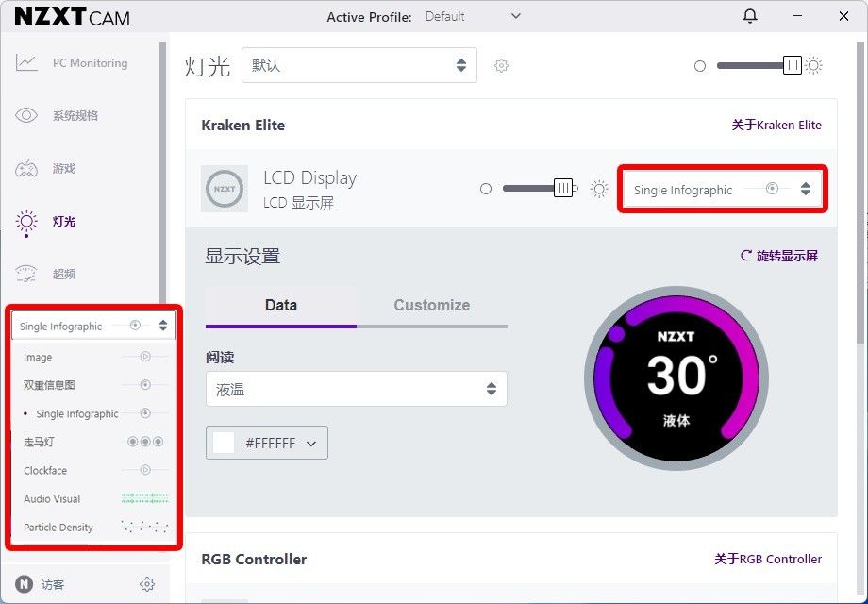This screenshot has height=604, width=868.
Task: Click the sidebar vertical scrollbar
Action: 162,172
